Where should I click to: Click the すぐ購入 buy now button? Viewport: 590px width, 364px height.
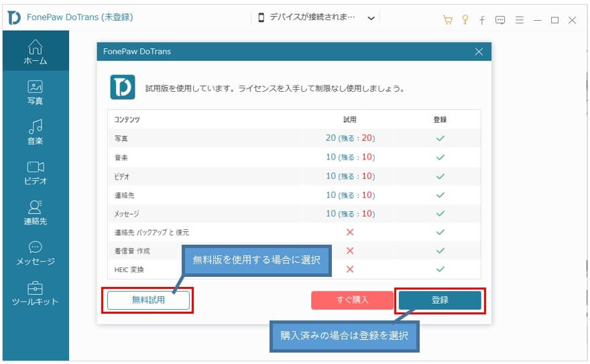tap(352, 300)
